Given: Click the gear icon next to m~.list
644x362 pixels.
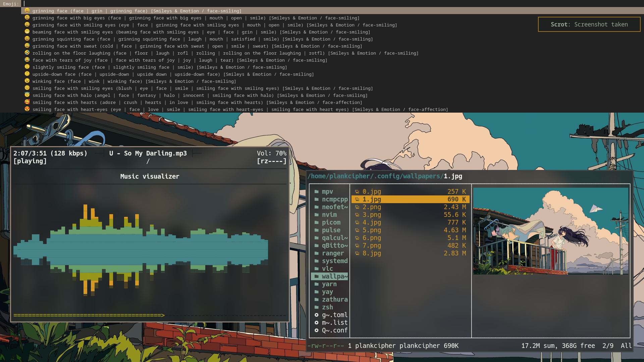Looking at the screenshot, I should [316, 323].
